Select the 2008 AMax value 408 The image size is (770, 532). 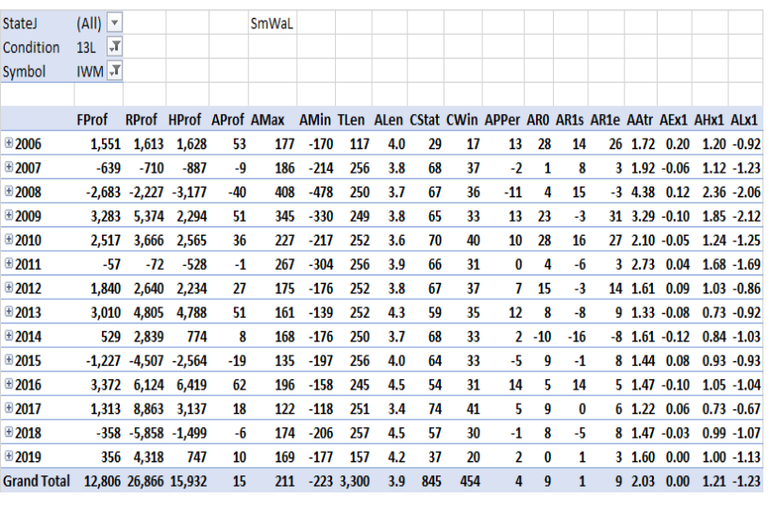tap(285, 191)
